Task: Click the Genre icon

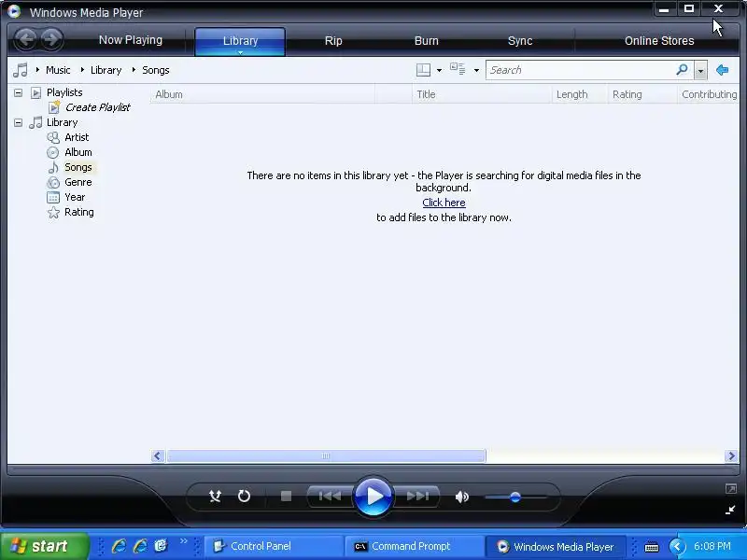Action: click(x=53, y=182)
